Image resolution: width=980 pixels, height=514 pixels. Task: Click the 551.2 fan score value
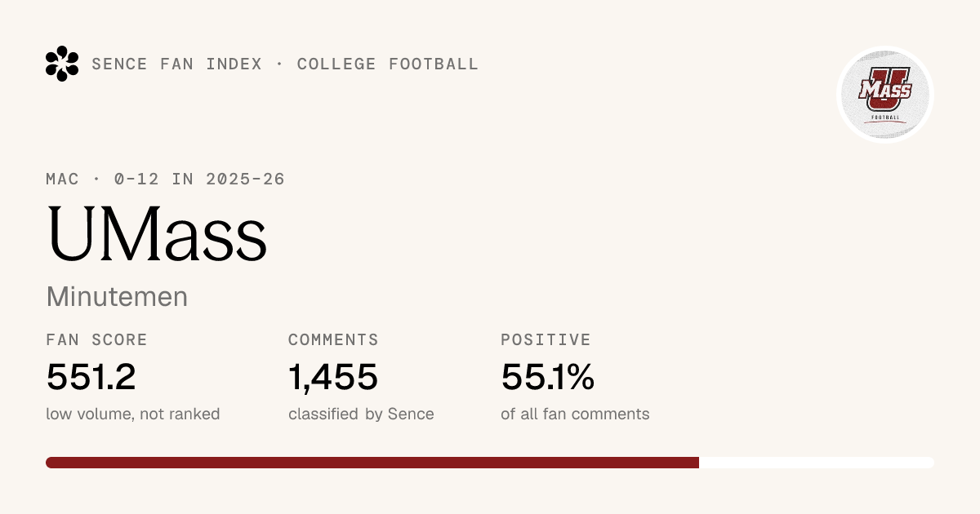tap(91, 377)
